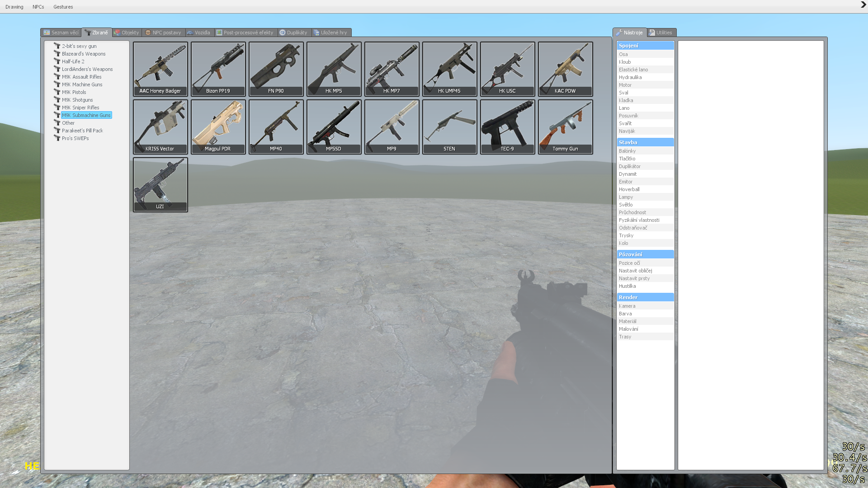Select the TEC-9 weapon icon
868x488 pixels.
click(508, 127)
